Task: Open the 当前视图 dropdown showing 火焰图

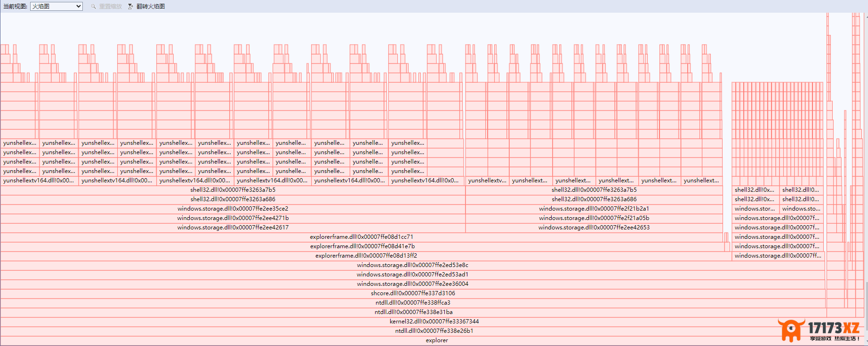Action: tap(56, 6)
